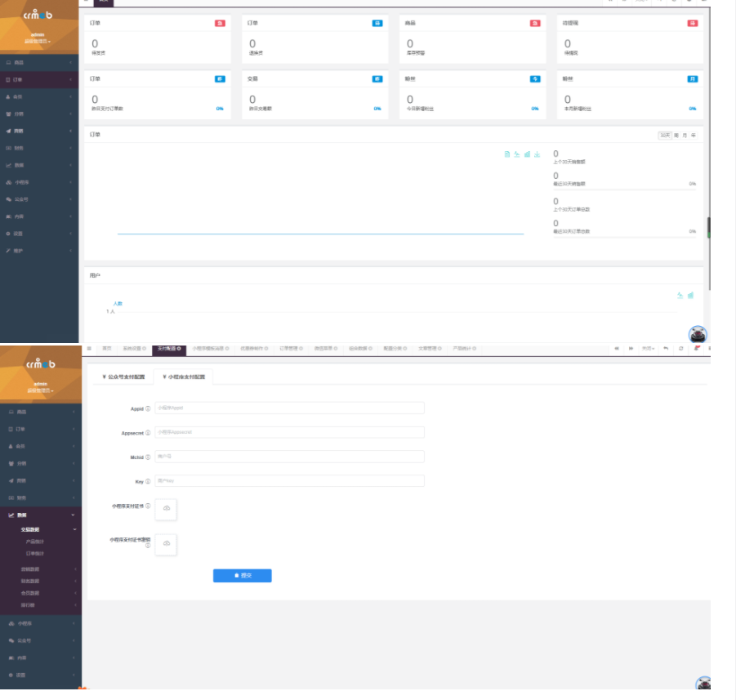This screenshot has width=736, height=700.
Task: Focus the Appid input field
Action: coord(290,408)
